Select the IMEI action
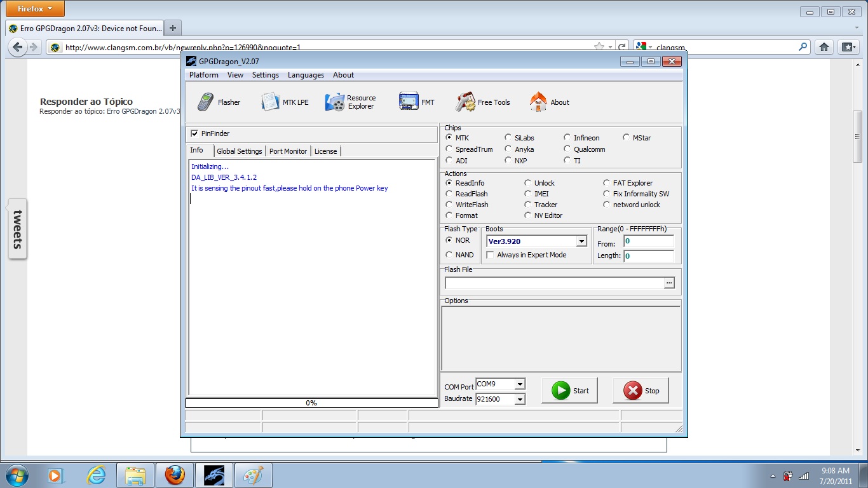 528,194
